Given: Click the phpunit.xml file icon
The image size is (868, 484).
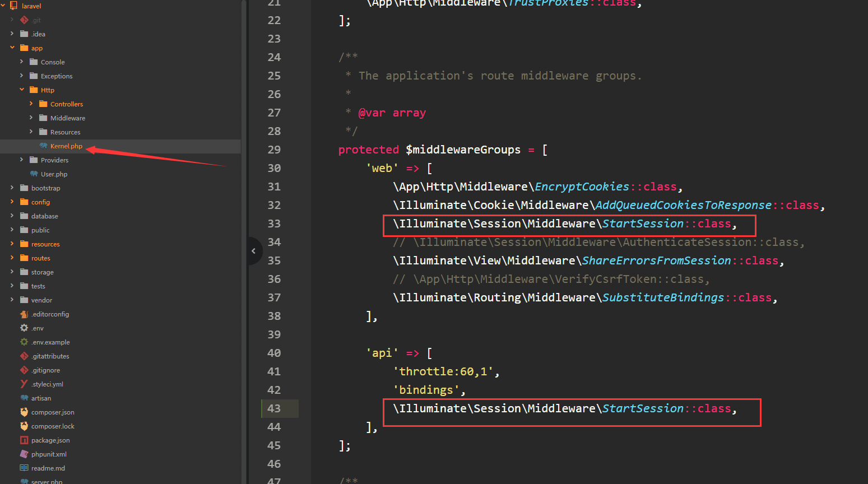Looking at the screenshot, I should (24, 454).
